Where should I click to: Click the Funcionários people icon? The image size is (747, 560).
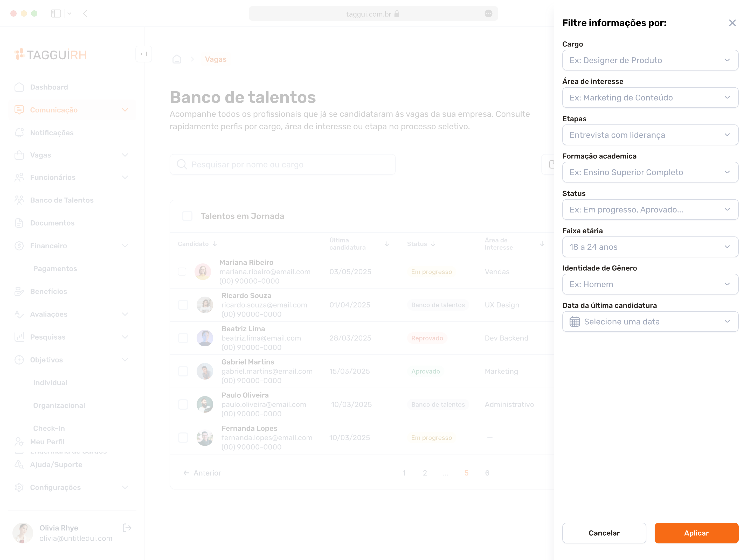[x=19, y=177]
